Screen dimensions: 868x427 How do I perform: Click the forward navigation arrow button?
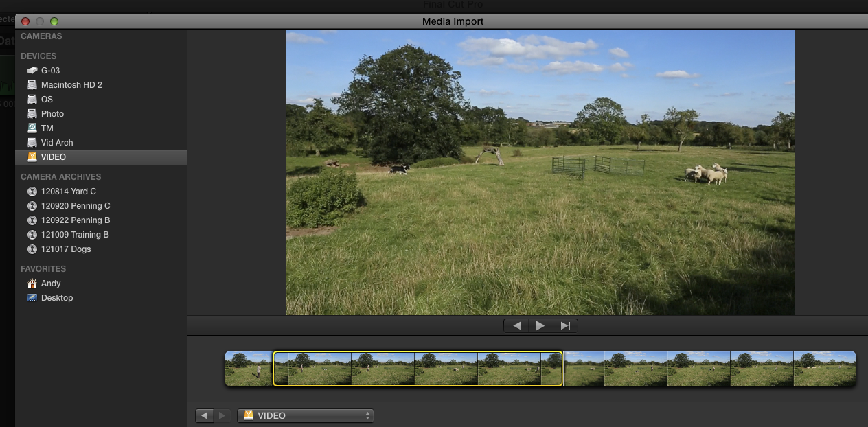[x=221, y=415]
